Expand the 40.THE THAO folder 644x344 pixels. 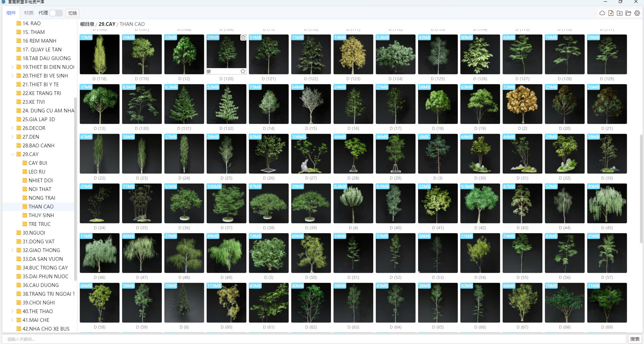pos(13,311)
